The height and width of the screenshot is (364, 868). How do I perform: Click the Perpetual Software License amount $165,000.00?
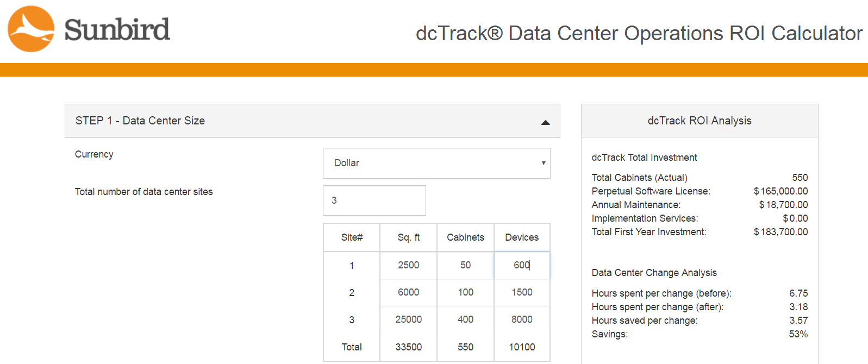point(780,191)
